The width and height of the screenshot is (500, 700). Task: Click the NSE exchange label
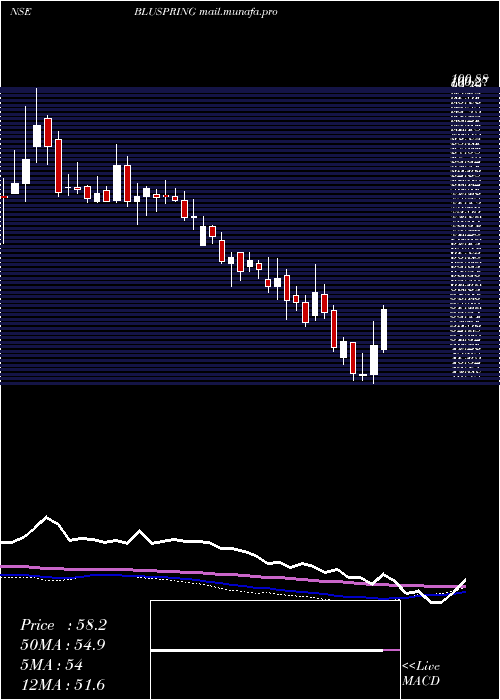pos(20,12)
